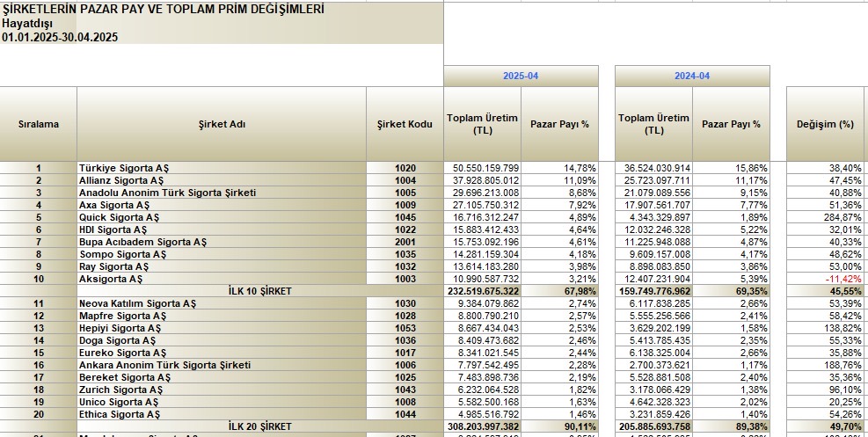Click company code 1045 cell
Image resolution: width=868 pixels, height=437 pixels.
tap(405, 217)
